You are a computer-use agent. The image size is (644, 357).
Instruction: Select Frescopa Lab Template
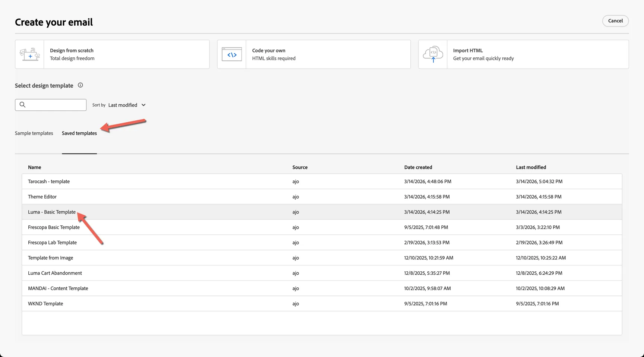(x=322, y=243)
